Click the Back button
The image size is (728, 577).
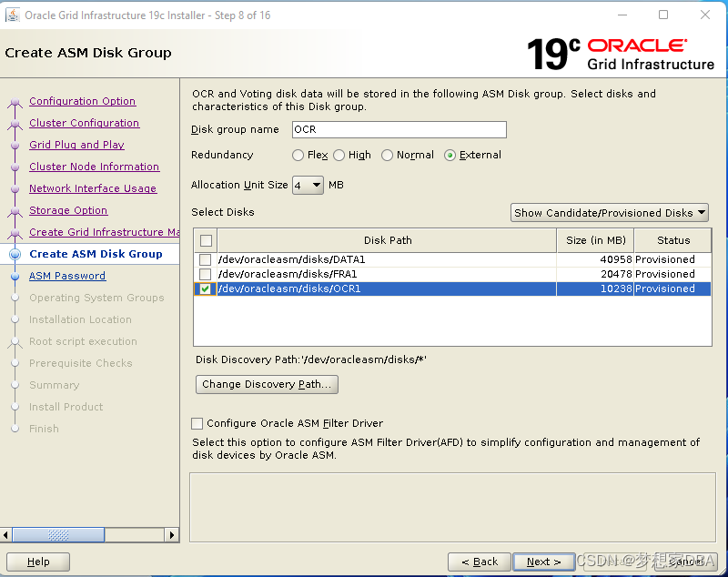480,562
